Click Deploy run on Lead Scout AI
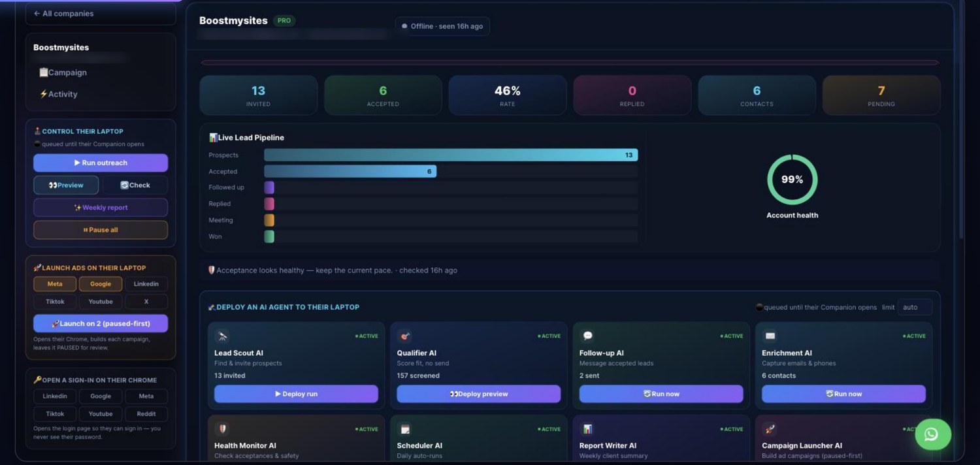This screenshot has height=465, width=980. tap(296, 394)
